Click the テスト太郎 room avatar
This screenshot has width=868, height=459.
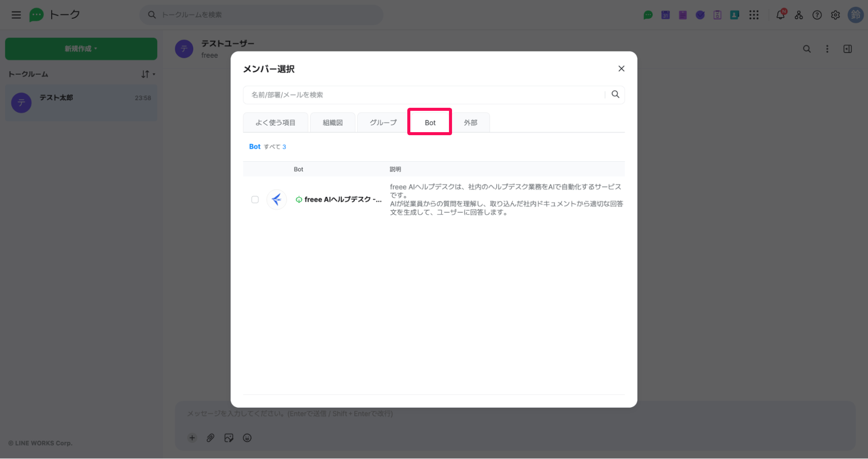pyautogui.click(x=21, y=103)
